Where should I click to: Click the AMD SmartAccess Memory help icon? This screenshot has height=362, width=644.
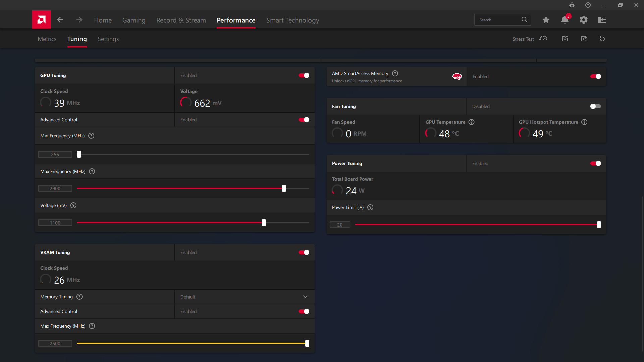pyautogui.click(x=395, y=73)
